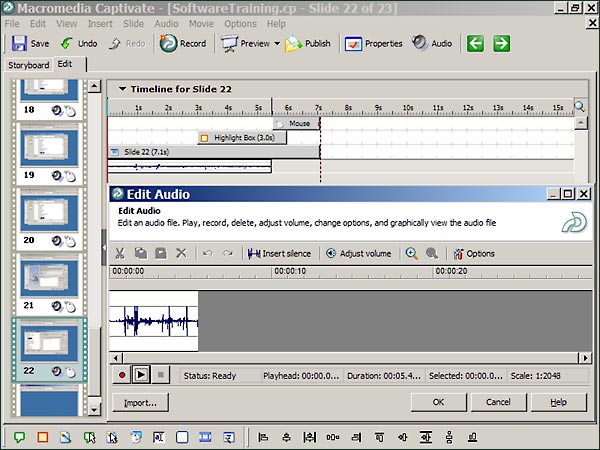Click the timeline zoom magnifier icon
Screen dimensions: 600x450
580,106
